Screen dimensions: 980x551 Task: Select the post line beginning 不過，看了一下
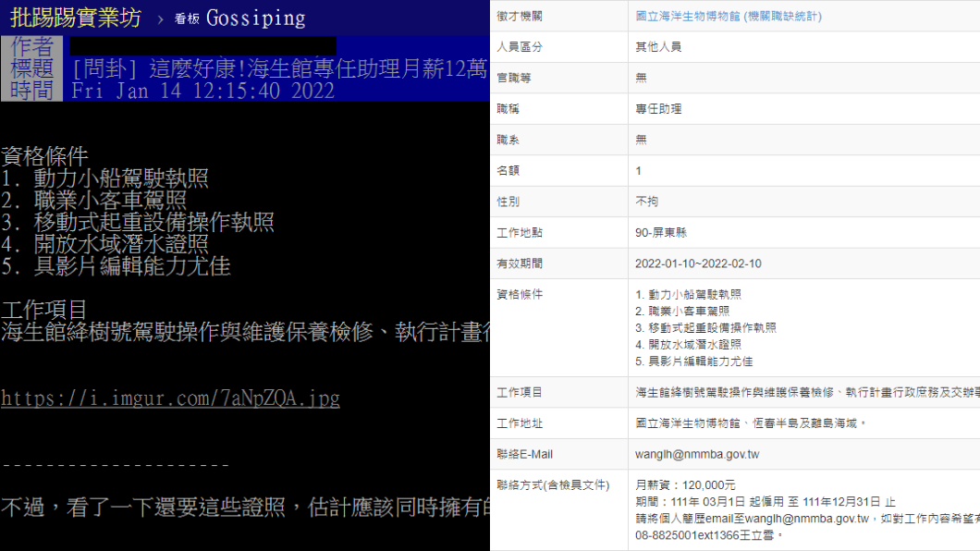tap(246, 508)
